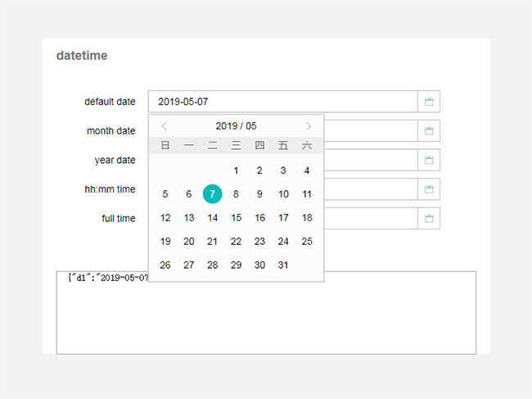Choose day 10 in the calendar
The width and height of the screenshot is (532, 399).
tap(283, 194)
